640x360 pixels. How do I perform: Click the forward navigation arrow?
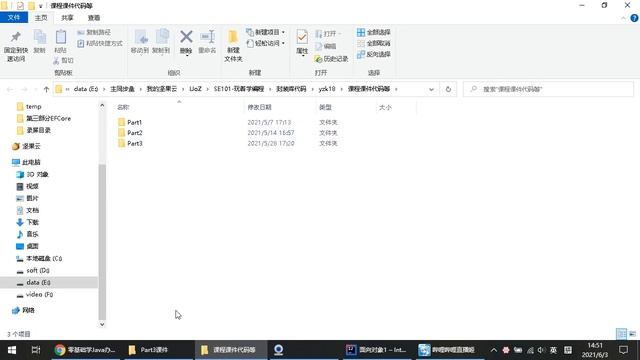(24, 89)
